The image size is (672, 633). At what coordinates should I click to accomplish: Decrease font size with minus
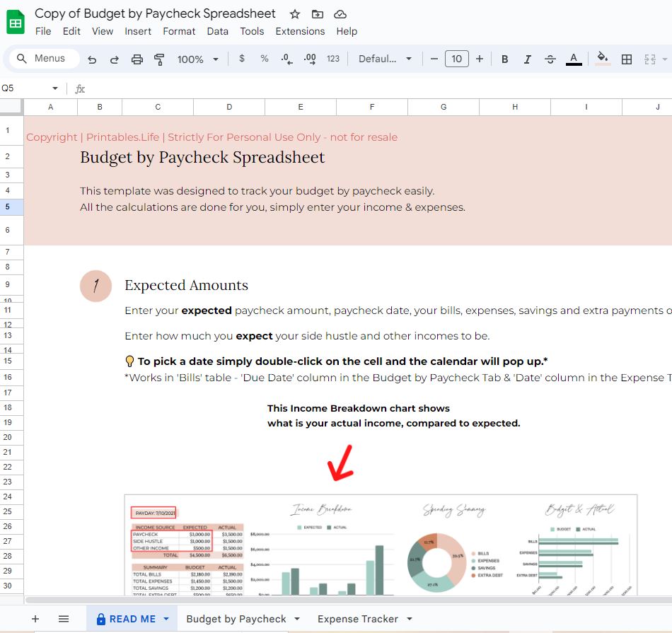click(434, 59)
